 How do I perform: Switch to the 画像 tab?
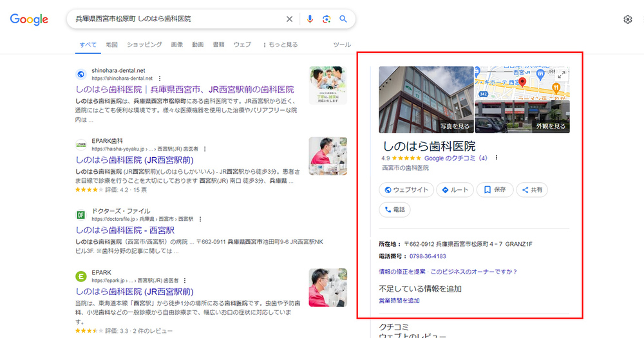click(176, 44)
